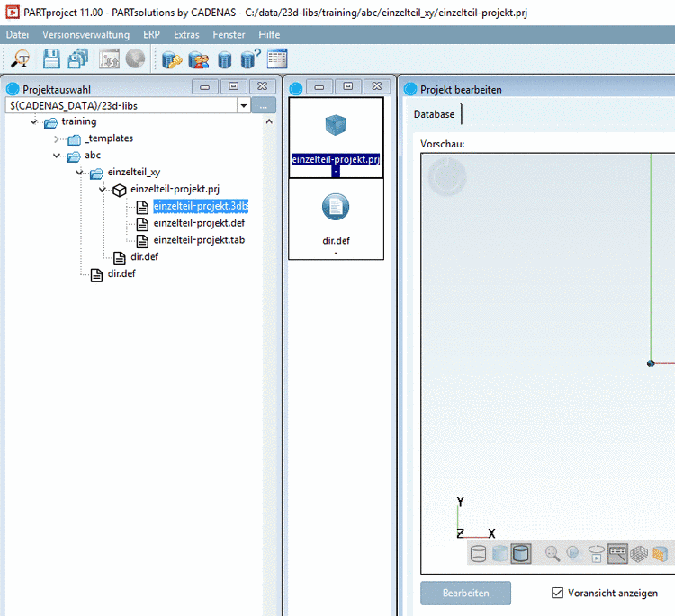Select the einzelteil_xy folder label
Image resolution: width=675 pixels, height=616 pixels.
(134, 172)
